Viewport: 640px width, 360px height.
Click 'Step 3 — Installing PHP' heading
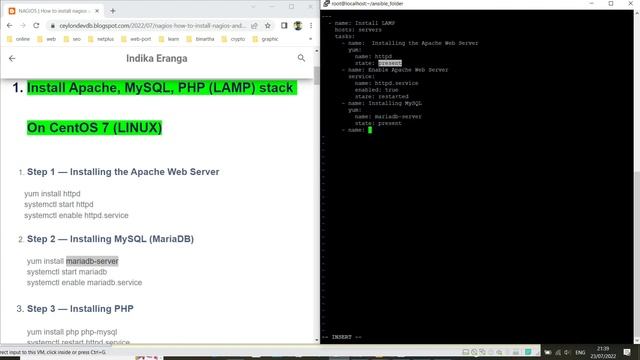80,309
